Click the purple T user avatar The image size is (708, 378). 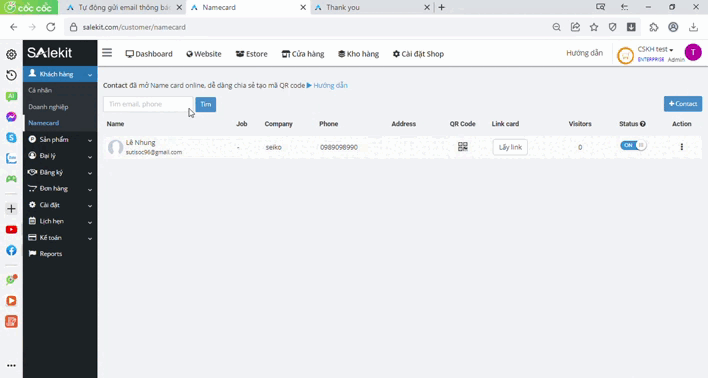tap(693, 52)
